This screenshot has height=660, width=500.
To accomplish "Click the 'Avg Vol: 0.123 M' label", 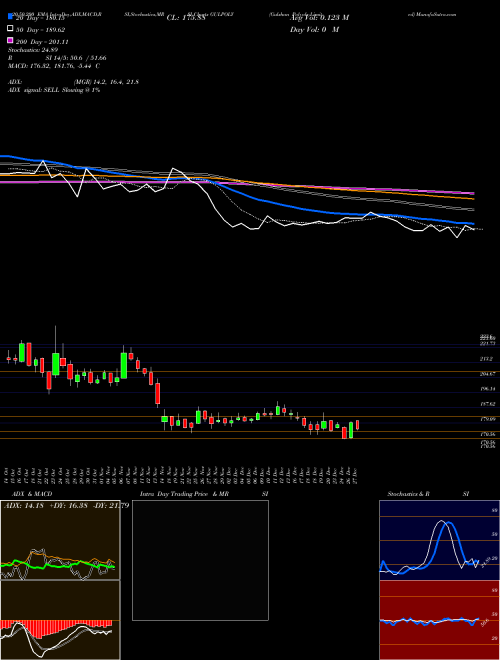I will pyautogui.click(x=319, y=18).
